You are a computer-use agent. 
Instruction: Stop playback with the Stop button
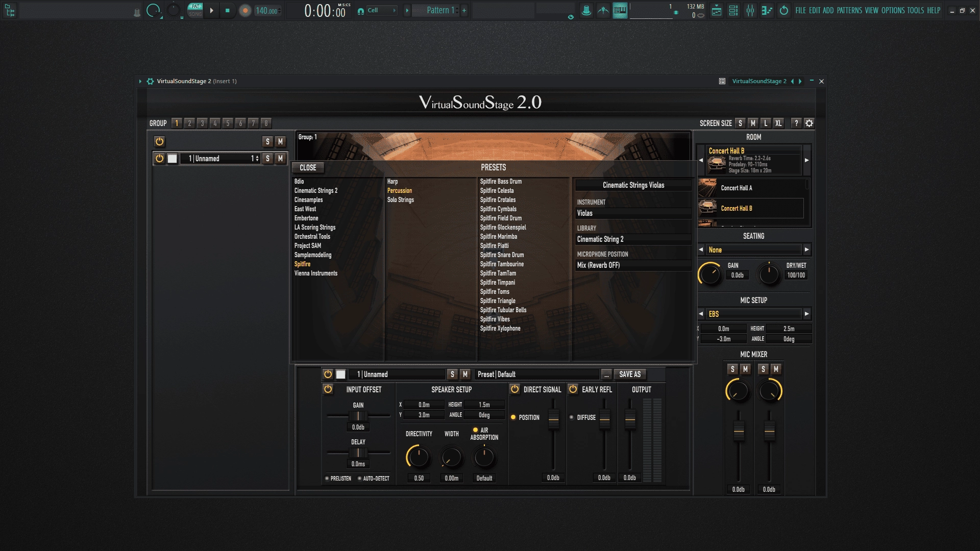tap(228, 10)
